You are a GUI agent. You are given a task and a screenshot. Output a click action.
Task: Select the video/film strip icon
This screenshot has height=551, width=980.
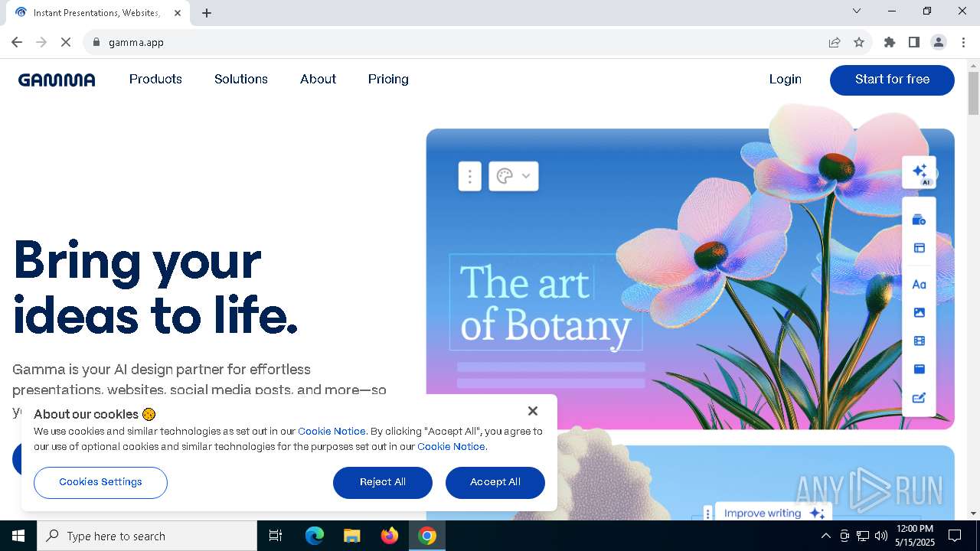click(920, 341)
